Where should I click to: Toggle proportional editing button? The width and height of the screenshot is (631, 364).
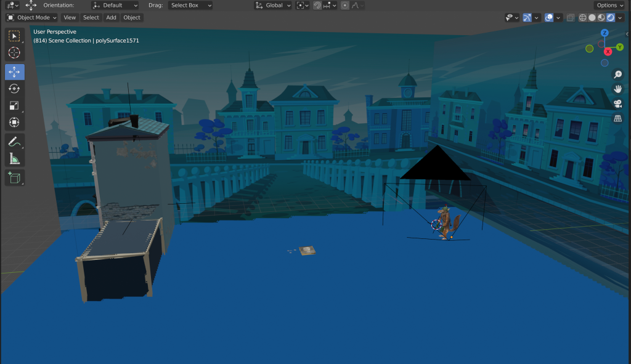(345, 5)
